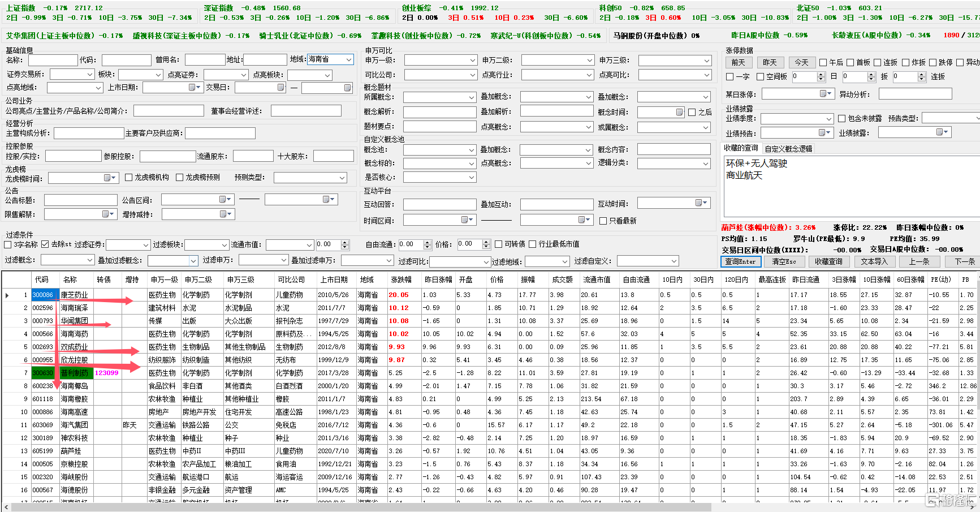980x512 pixels.
Task: Open the 限售解禁 calendar picker
Action: click(x=109, y=214)
